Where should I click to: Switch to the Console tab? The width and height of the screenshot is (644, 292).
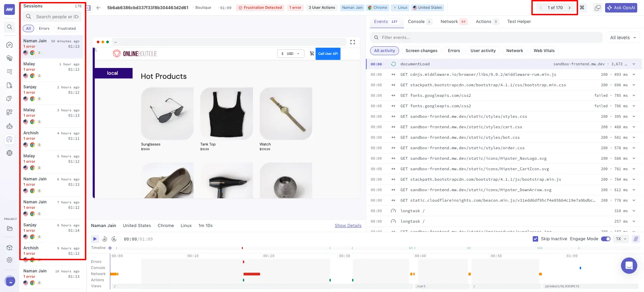pos(419,22)
